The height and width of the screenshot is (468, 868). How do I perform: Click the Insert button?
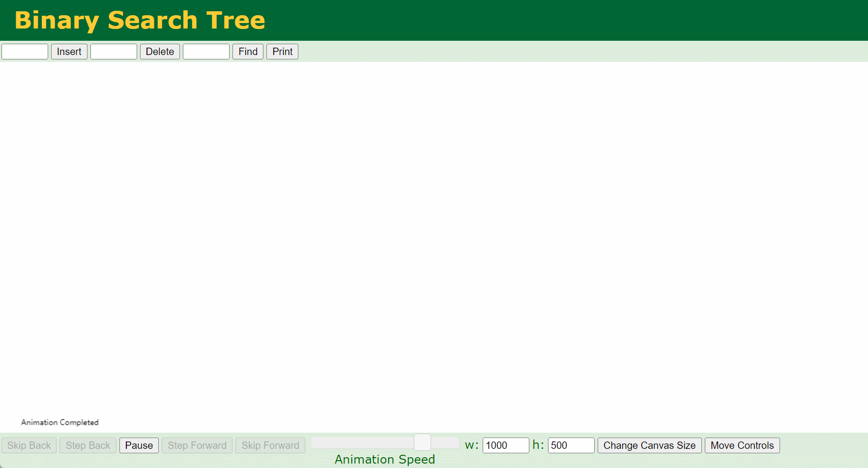(x=69, y=52)
